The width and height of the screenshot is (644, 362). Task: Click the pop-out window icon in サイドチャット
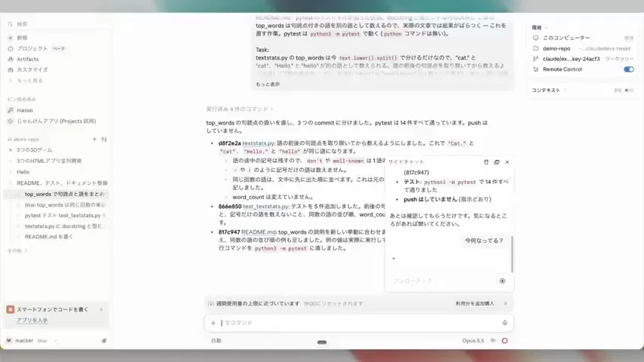point(496,162)
